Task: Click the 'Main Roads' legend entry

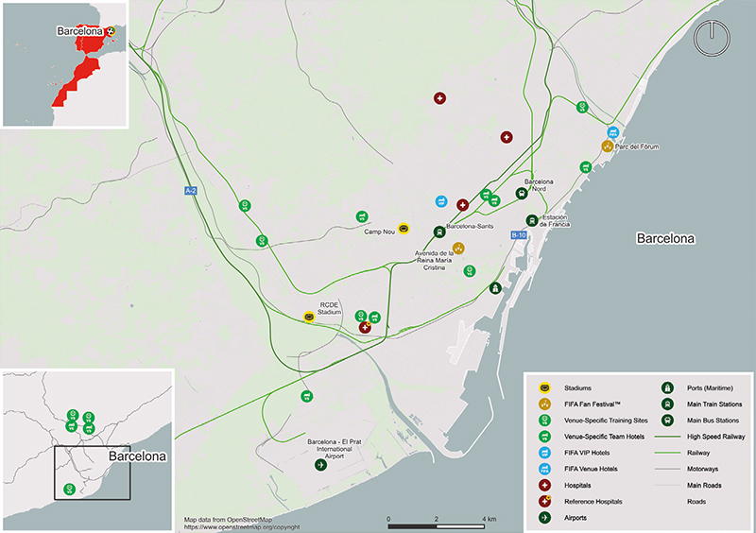Action: pos(704,485)
